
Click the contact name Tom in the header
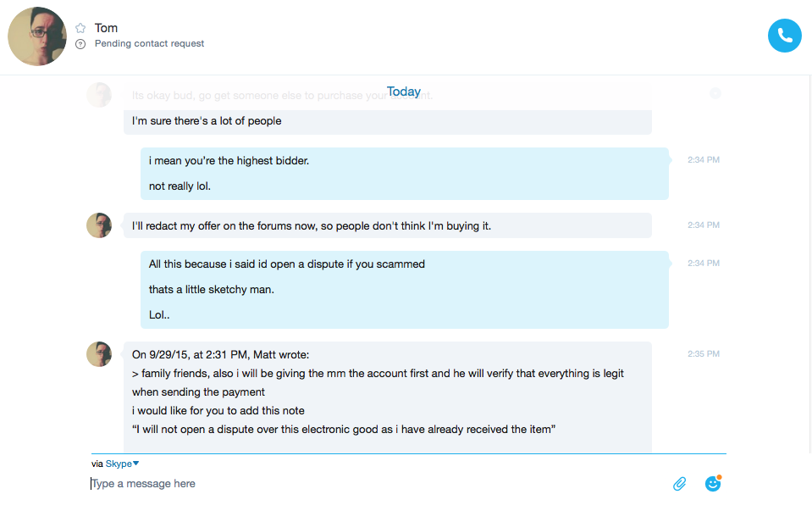tap(106, 28)
